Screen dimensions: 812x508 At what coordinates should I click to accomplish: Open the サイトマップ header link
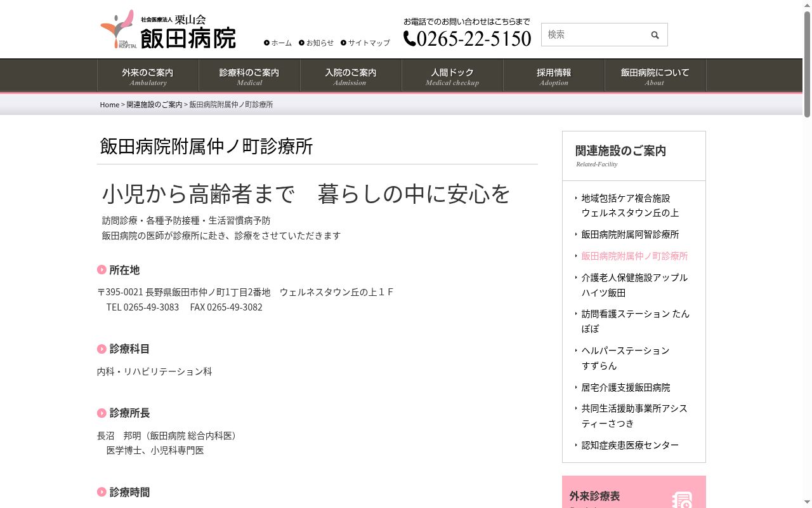click(365, 43)
